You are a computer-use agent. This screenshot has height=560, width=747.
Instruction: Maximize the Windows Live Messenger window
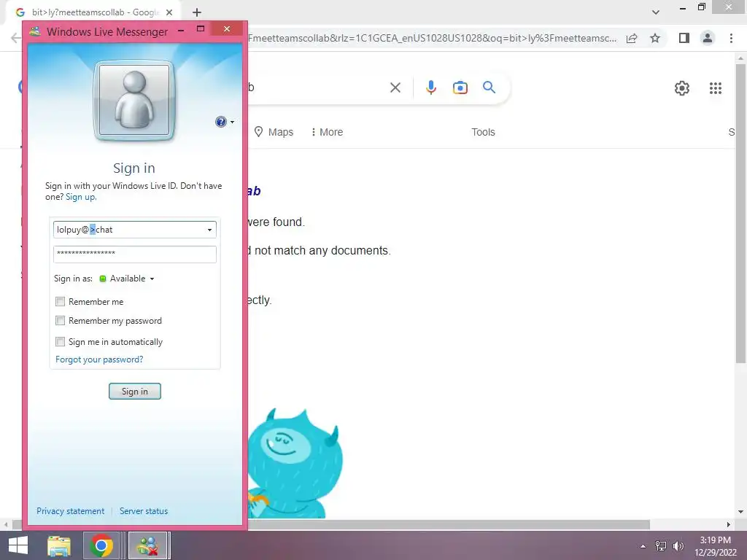[201, 29]
